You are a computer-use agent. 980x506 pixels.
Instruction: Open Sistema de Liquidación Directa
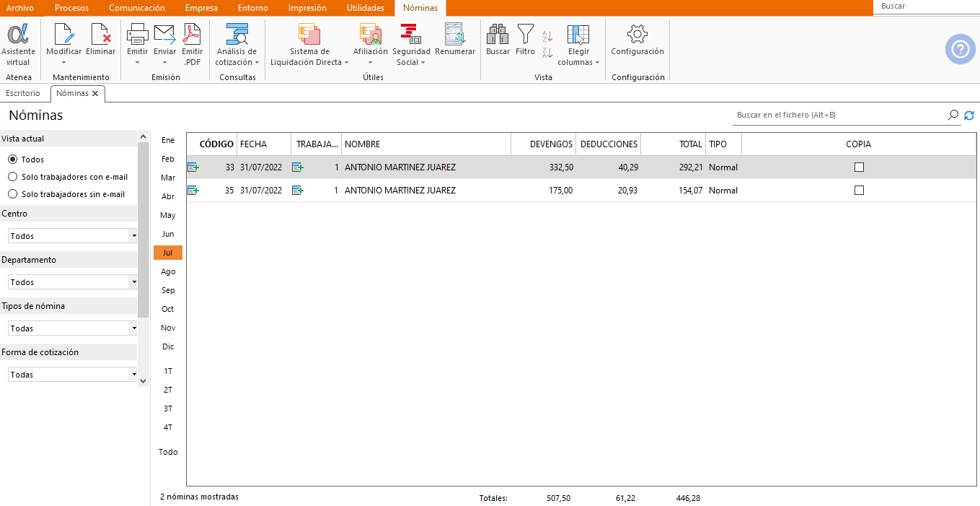pos(309,45)
